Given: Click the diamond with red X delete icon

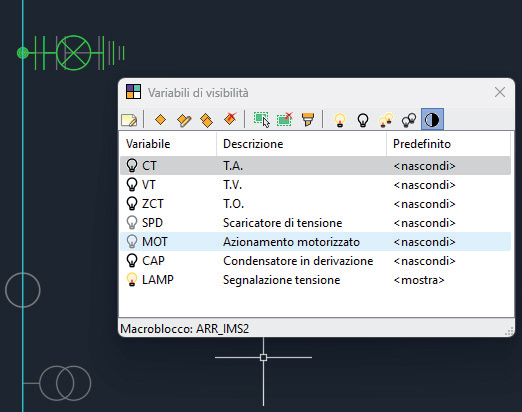Looking at the screenshot, I should [230, 119].
